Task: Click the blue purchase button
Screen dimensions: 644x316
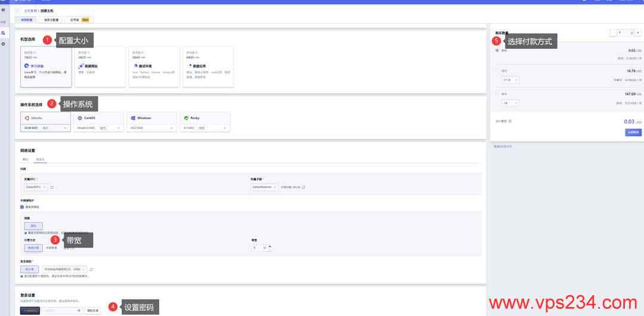Action: pyautogui.click(x=633, y=132)
